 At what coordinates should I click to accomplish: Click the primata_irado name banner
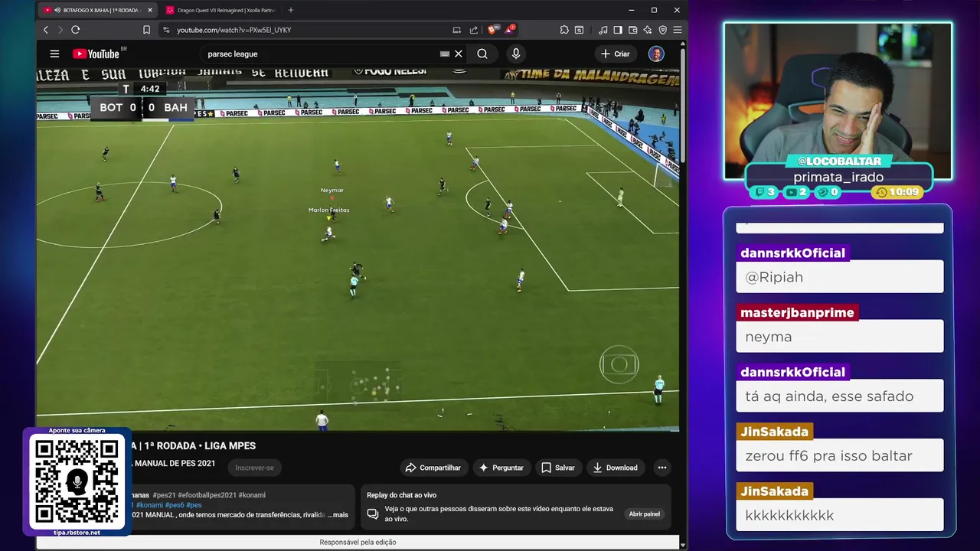838,177
